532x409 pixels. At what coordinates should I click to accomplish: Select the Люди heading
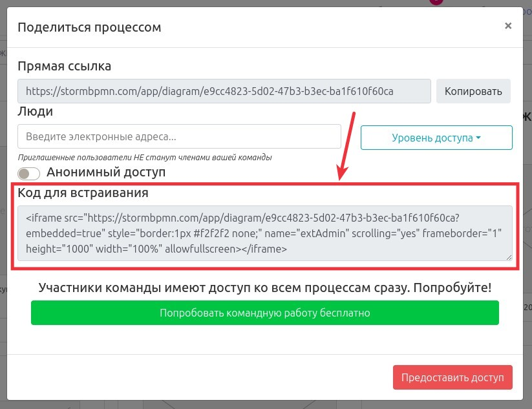(36, 111)
